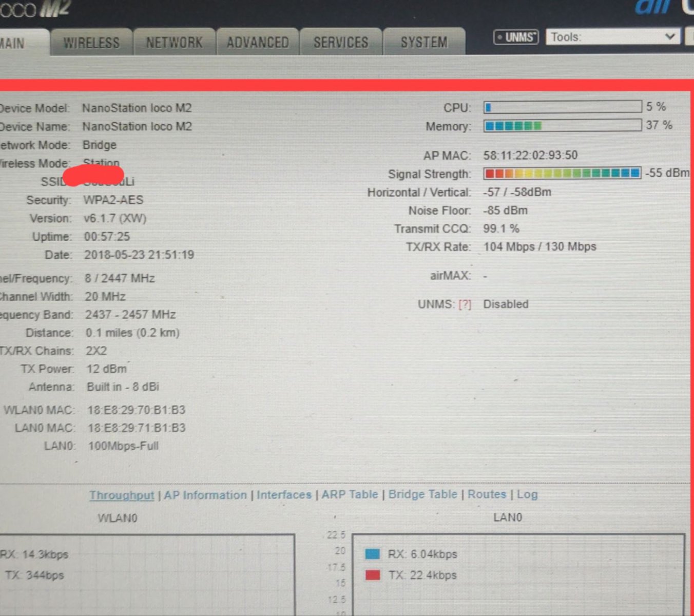Viewport: 694px width, 616px height.
Task: Click the Transmit CCQ value 99.1 %
Action: pos(501,228)
